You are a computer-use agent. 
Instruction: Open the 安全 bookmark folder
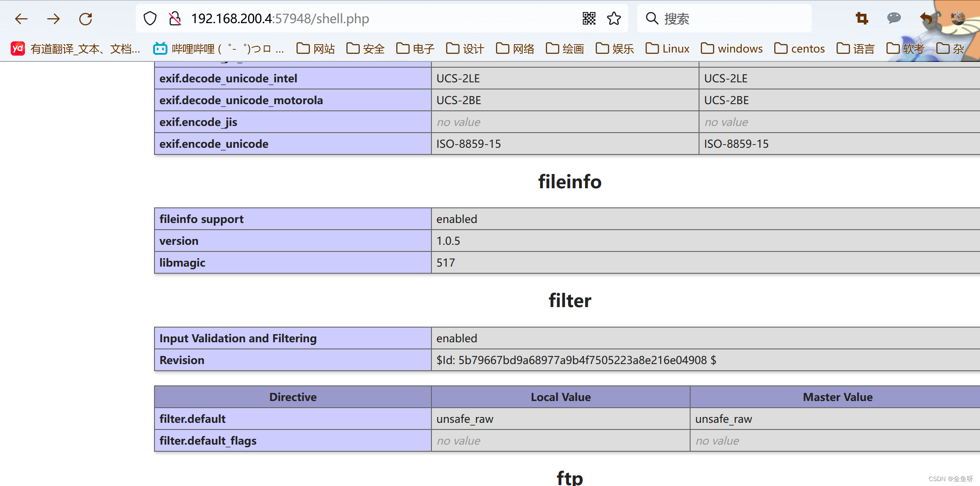[x=366, y=49]
